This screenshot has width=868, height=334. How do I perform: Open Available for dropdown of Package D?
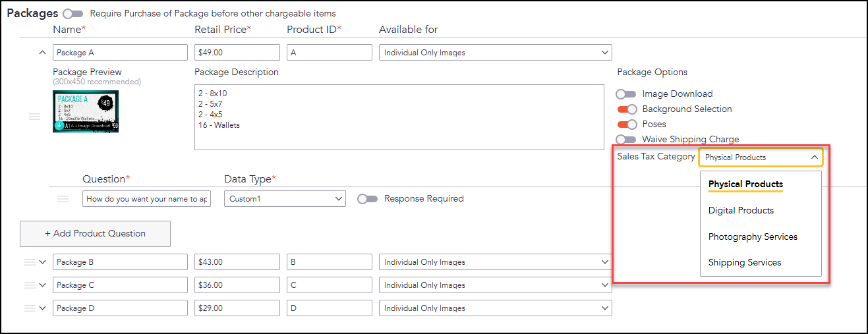click(495, 308)
